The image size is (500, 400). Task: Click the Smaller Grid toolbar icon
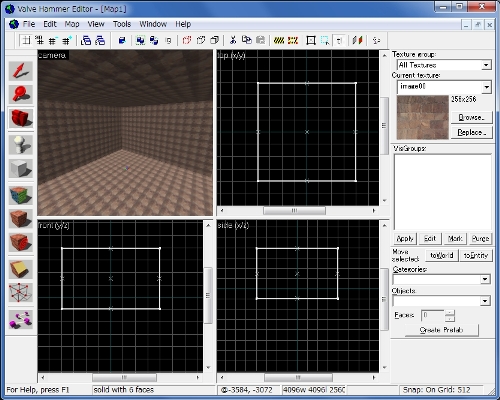(52, 41)
